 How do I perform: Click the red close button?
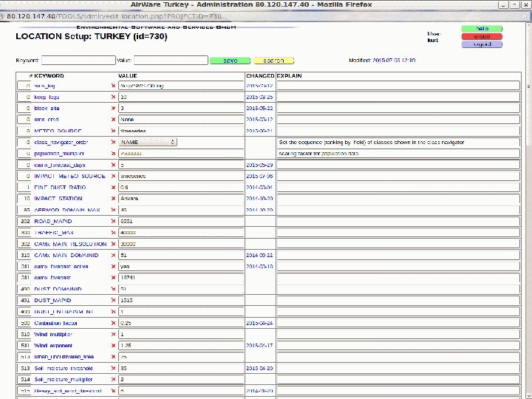[482, 37]
